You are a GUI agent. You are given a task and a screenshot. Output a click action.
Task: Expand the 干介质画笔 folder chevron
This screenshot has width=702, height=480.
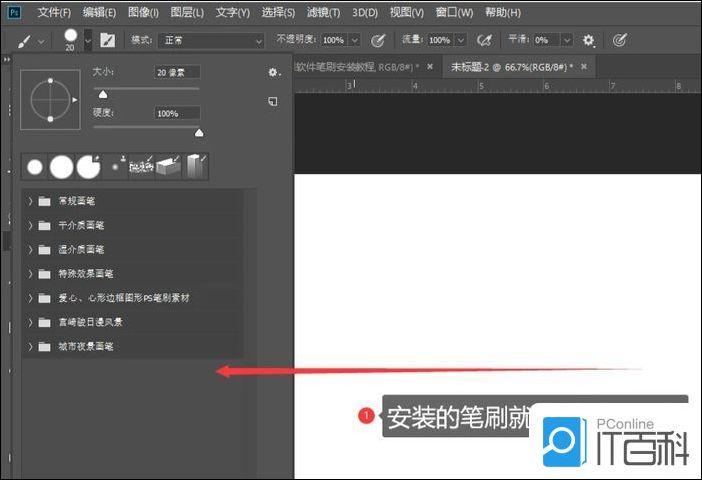30,225
